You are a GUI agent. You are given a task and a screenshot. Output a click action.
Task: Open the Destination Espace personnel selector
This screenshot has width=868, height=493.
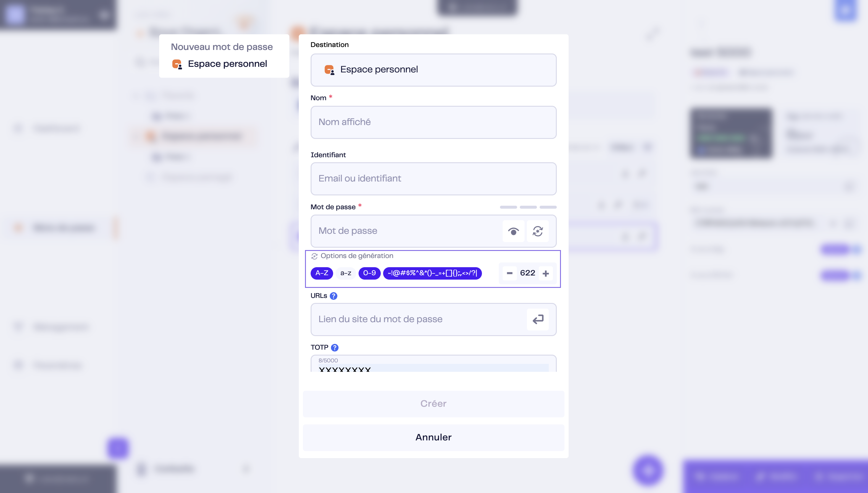pyautogui.click(x=433, y=70)
